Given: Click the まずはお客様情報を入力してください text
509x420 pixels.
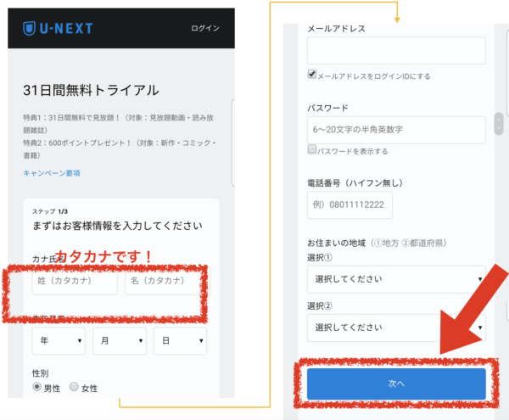Looking at the screenshot, I should click(x=118, y=226).
